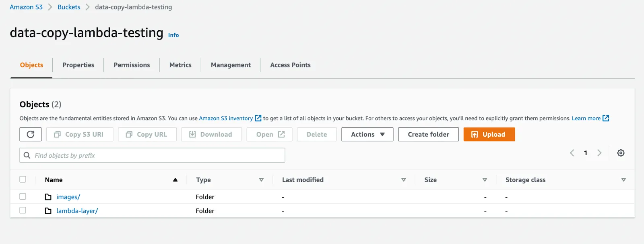The image size is (644, 244).
Task: Open the Learn more link
Action: (x=586, y=118)
